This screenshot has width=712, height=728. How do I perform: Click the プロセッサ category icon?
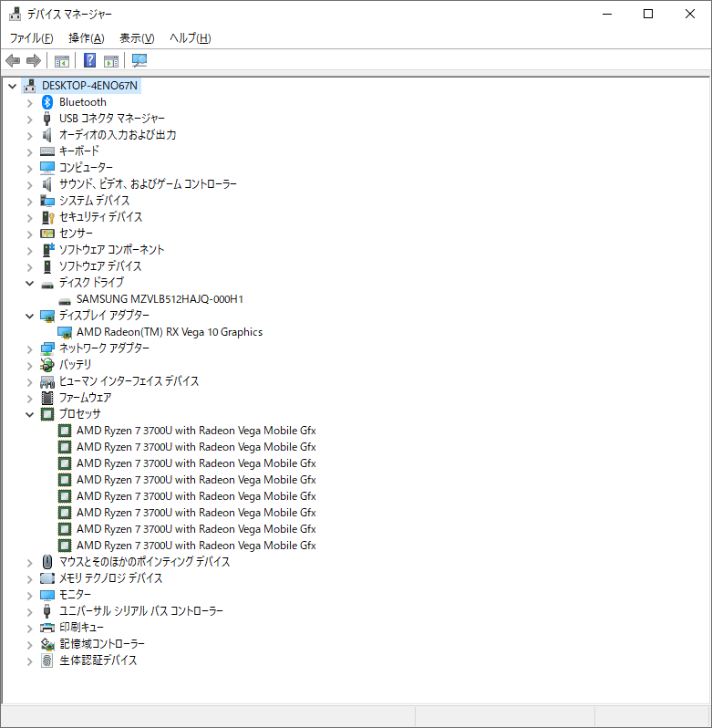46,414
